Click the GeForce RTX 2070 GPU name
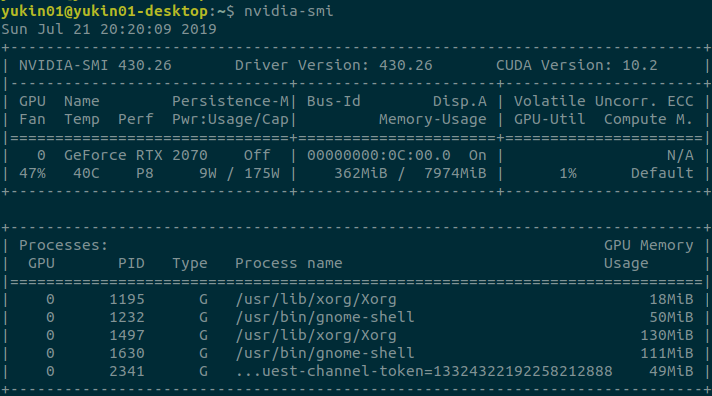Screen dimensions: 712x396 [136, 155]
